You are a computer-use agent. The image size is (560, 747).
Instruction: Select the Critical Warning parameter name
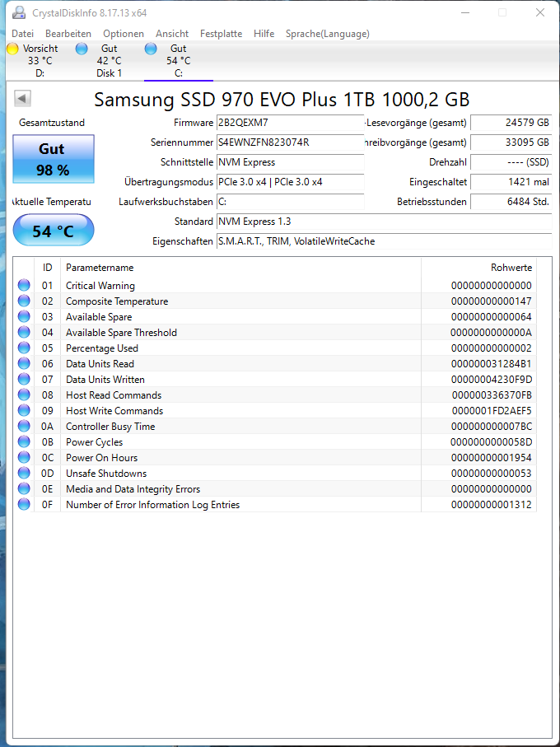(x=100, y=285)
